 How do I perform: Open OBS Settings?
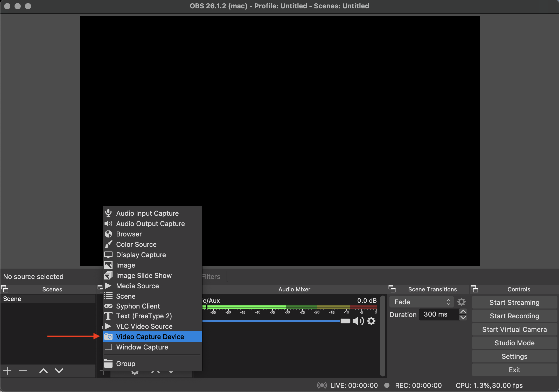pos(514,356)
